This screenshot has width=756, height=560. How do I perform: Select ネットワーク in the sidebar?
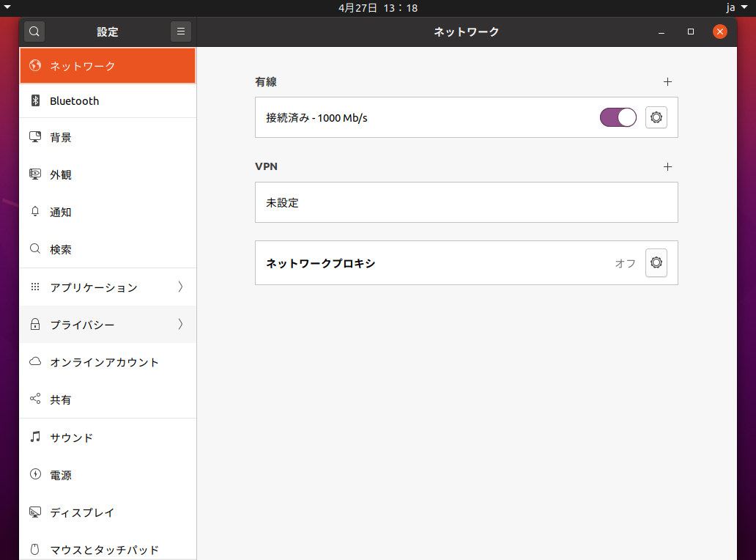[x=108, y=65]
